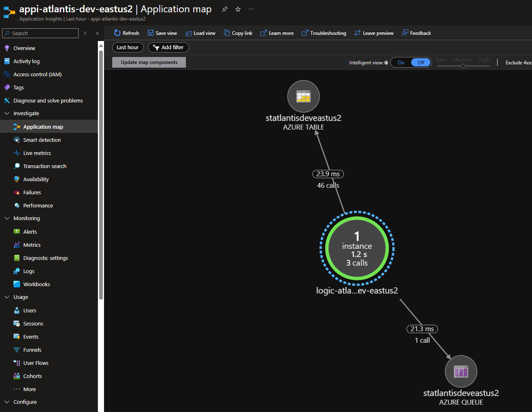The width and height of the screenshot is (532, 412).
Task: Select the logic app instance node
Action: click(x=357, y=248)
